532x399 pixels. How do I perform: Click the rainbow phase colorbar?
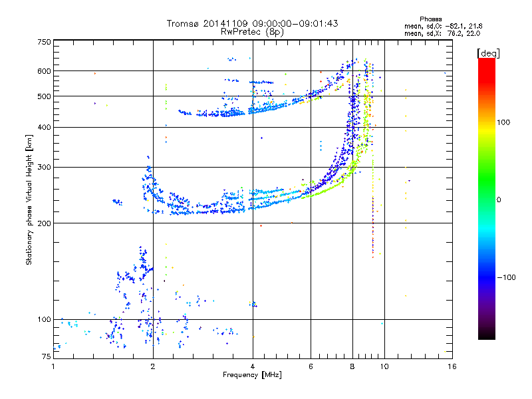(x=487, y=198)
